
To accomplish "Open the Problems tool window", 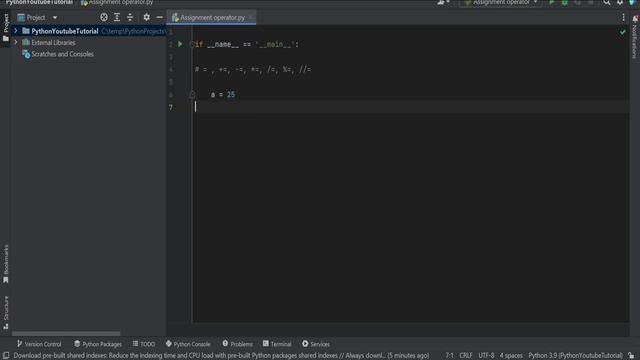I will click(x=238, y=344).
